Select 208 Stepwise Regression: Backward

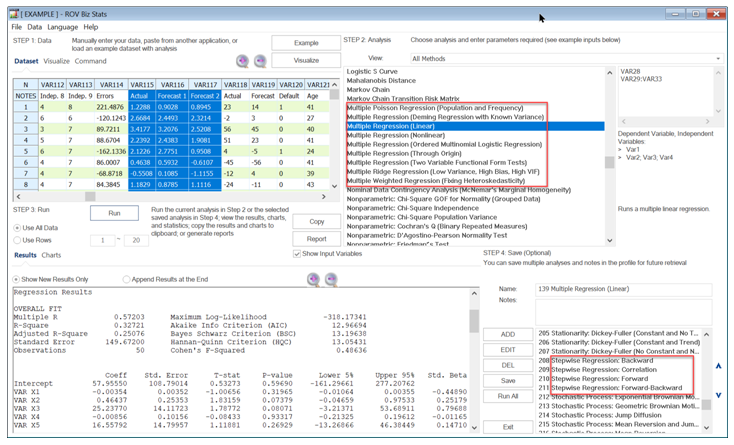pos(595,361)
